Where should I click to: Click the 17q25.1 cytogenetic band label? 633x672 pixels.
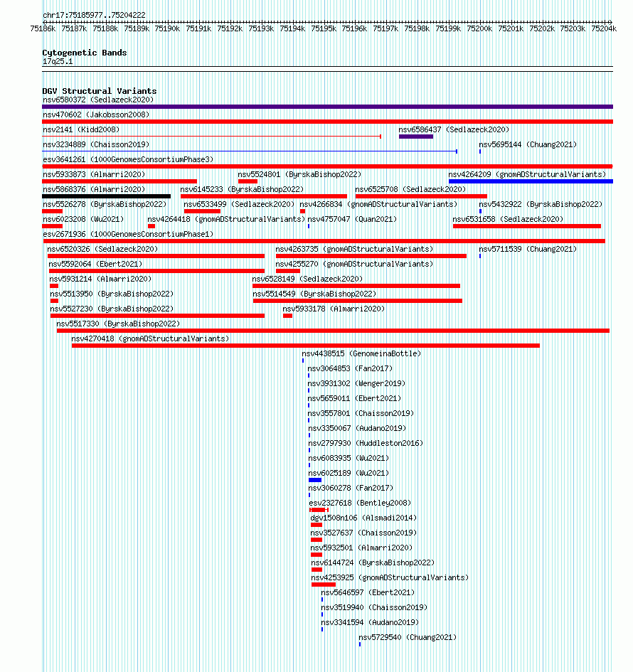click(58, 62)
